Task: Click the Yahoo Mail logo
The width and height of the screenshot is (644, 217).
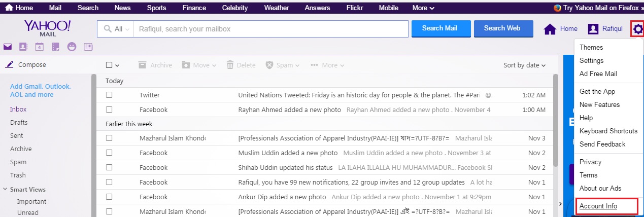Action: 48,28
